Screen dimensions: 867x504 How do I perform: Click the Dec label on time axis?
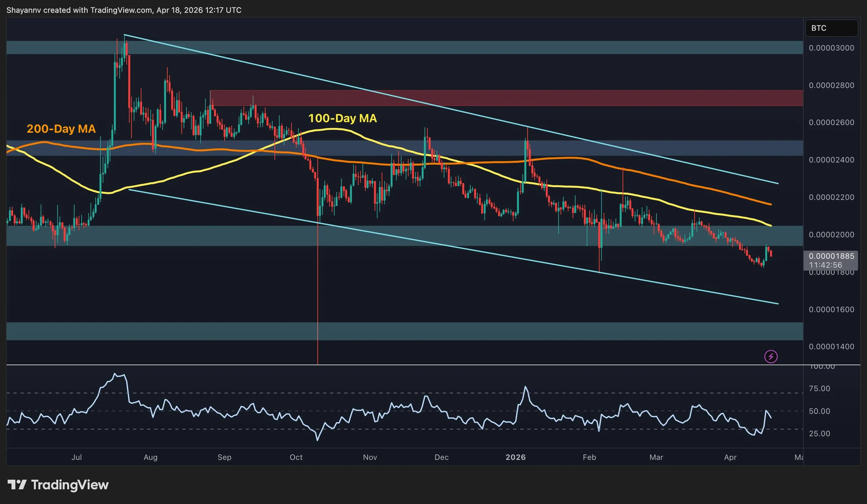[441, 457]
